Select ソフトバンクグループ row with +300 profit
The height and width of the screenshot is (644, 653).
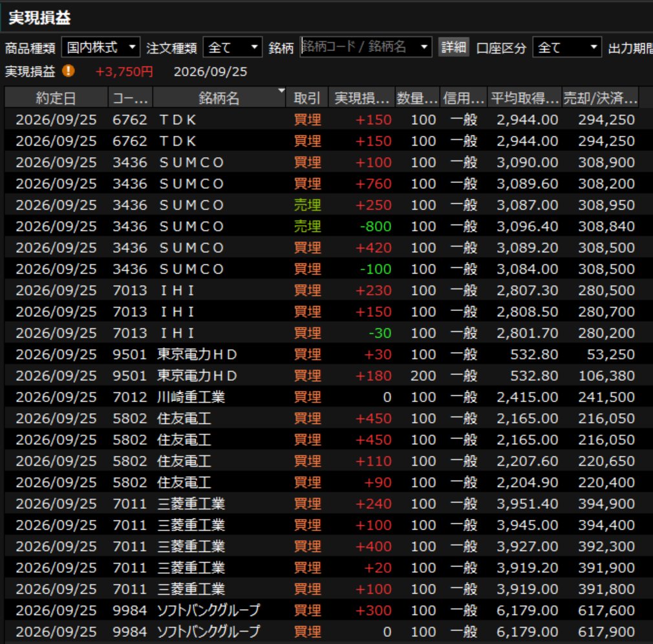(x=321, y=610)
